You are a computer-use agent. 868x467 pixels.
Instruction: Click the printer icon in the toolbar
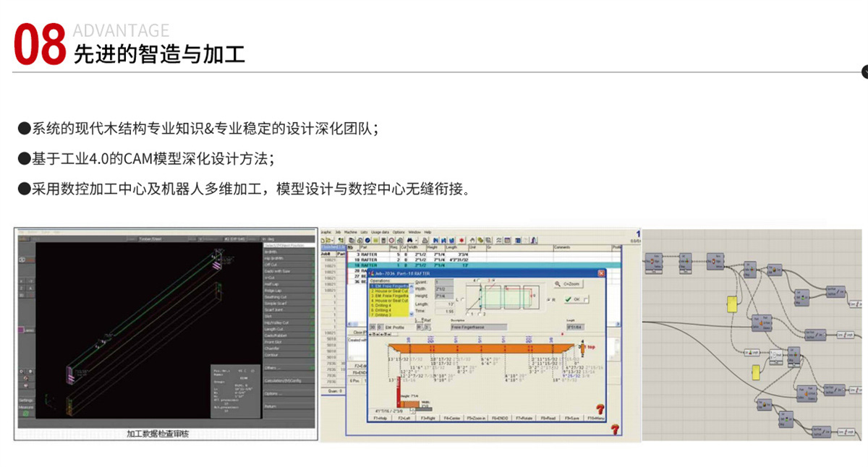[425, 239]
